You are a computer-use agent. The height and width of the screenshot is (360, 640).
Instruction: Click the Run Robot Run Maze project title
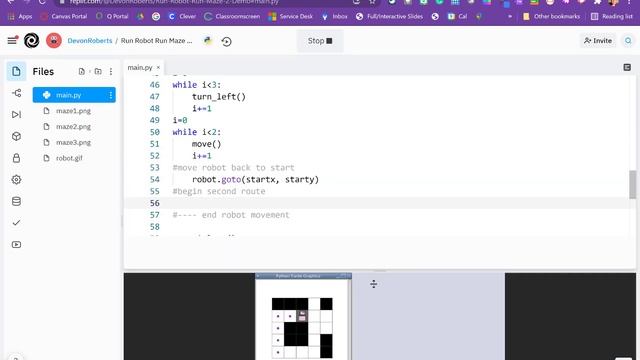click(156, 41)
